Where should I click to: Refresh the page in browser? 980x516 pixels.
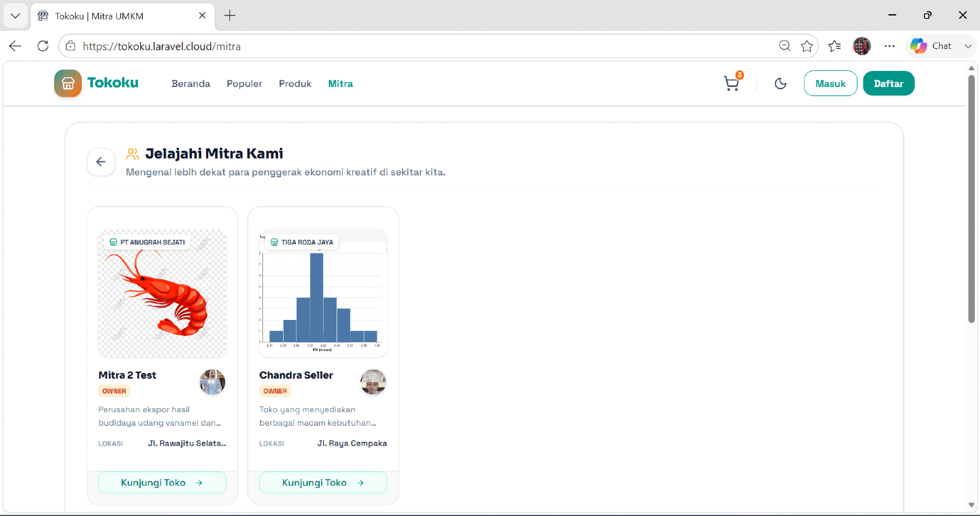[x=43, y=46]
